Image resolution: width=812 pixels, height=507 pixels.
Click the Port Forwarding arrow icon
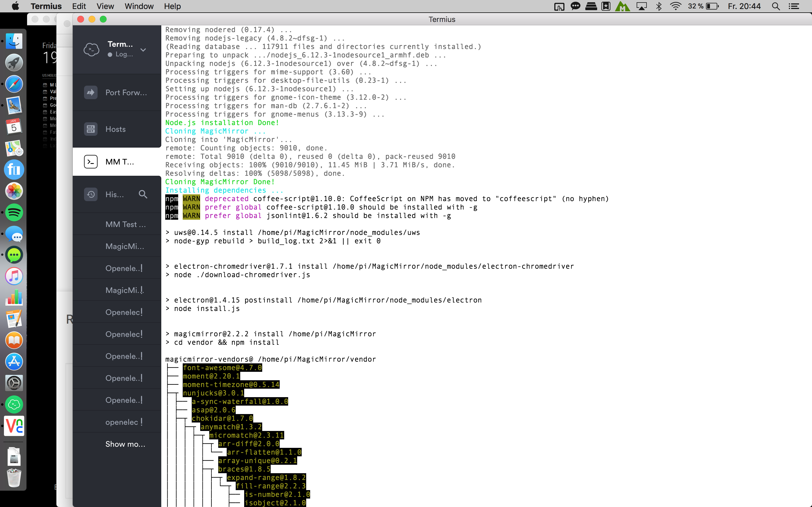[x=91, y=93]
